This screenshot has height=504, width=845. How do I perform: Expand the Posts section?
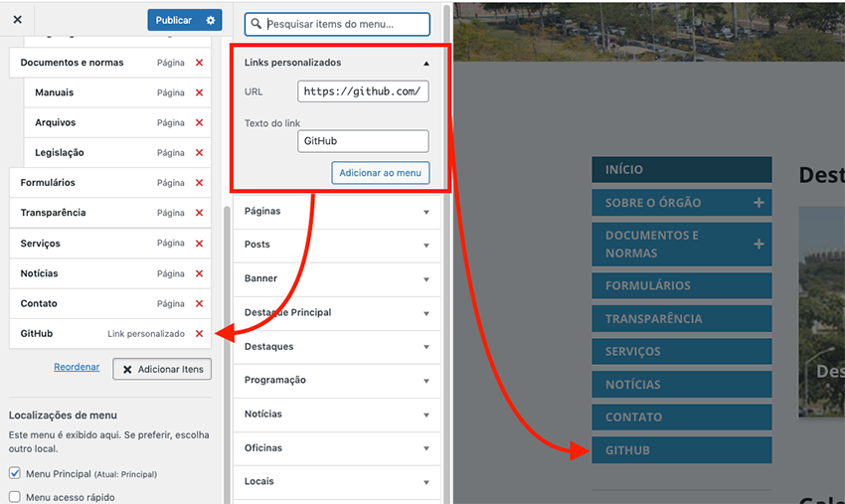pyautogui.click(x=337, y=245)
